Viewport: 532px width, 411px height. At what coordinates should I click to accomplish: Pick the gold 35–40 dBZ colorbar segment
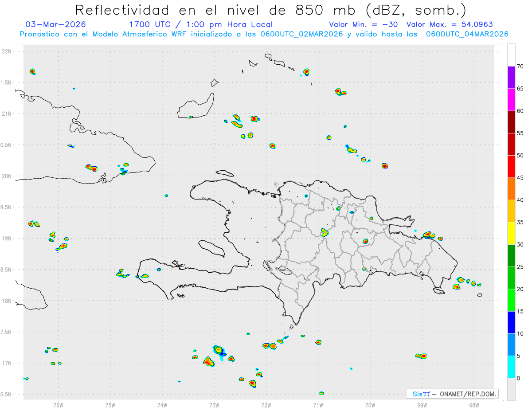tap(511, 211)
